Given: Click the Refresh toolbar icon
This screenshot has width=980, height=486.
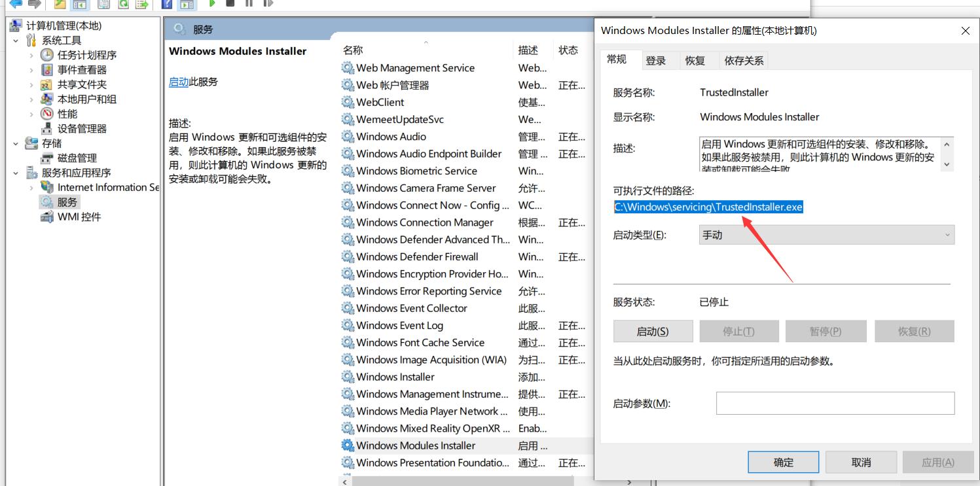Looking at the screenshot, I should (122, 4).
